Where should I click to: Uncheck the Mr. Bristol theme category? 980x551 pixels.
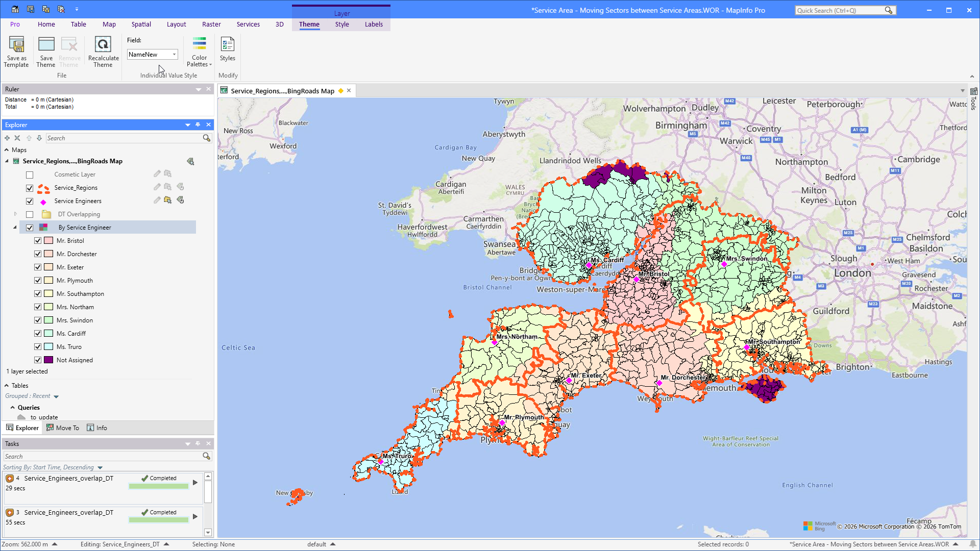pyautogui.click(x=38, y=241)
